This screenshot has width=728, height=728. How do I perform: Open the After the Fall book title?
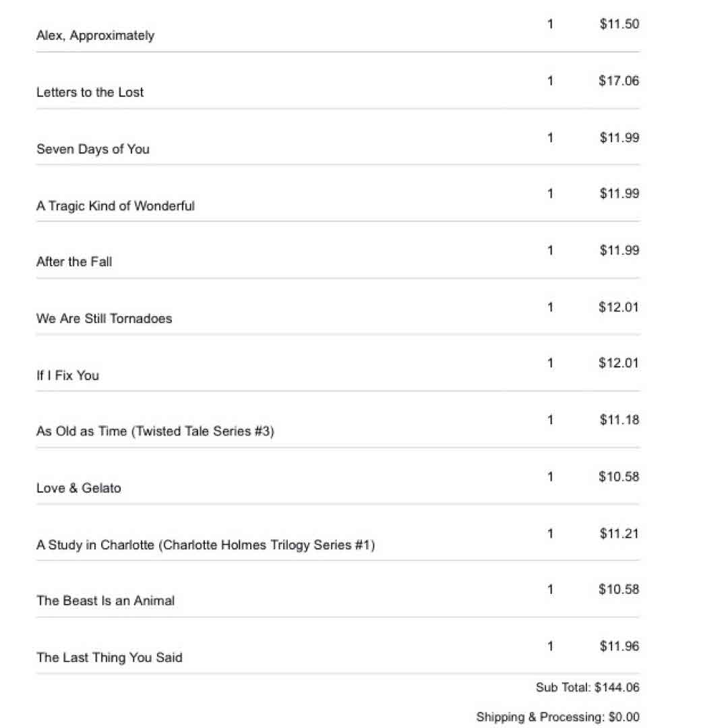point(74,262)
